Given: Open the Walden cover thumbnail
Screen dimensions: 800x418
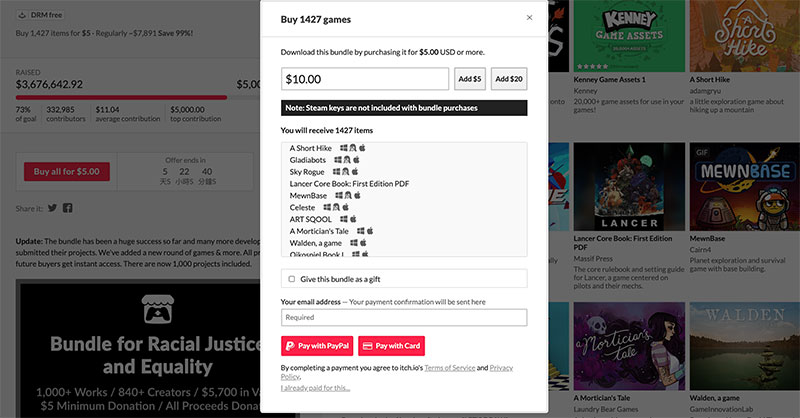Looking at the screenshot, I should point(745,346).
